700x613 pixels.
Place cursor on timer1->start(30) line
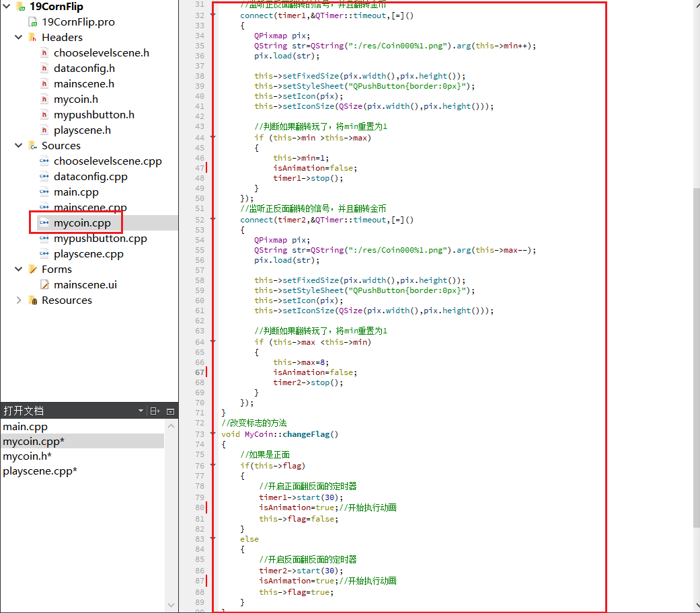coord(301,497)
